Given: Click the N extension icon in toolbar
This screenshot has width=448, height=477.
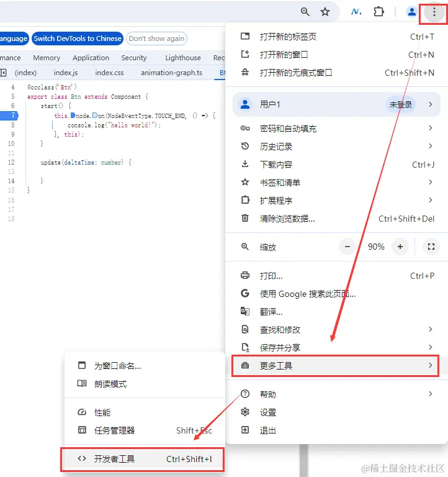Looking at the screenshot, I should point(356,12).
